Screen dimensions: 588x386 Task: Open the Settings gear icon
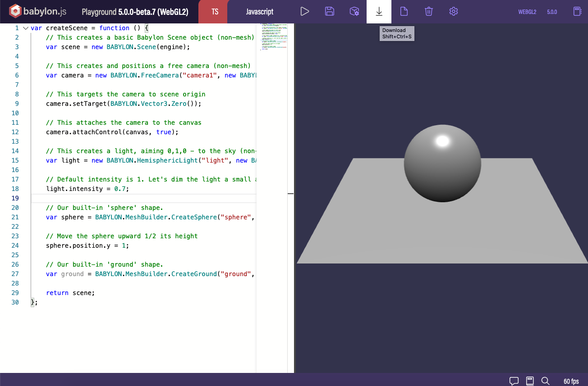tap(454, 12)
